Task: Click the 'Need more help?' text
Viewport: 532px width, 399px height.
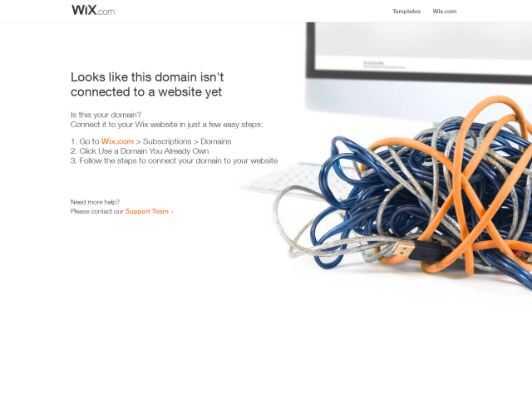Action: point(95,202)
